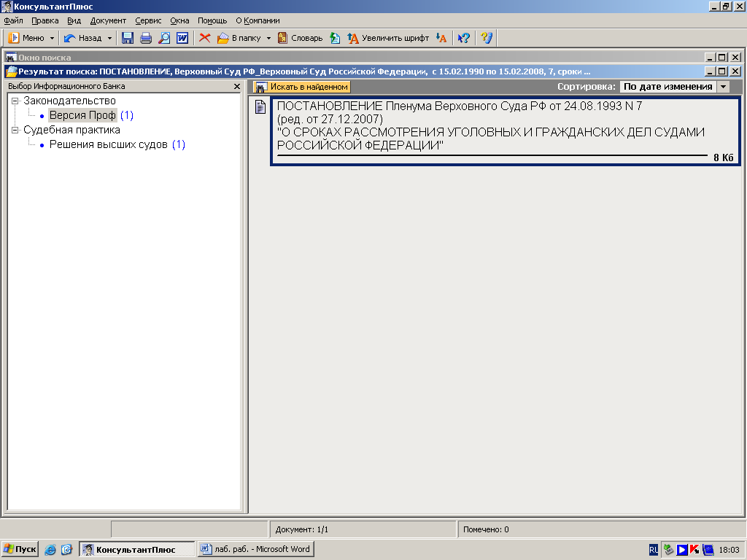Click the По дате изменения sort field
The width and height of the screenshot is (747, 560).
coord(668,87)
